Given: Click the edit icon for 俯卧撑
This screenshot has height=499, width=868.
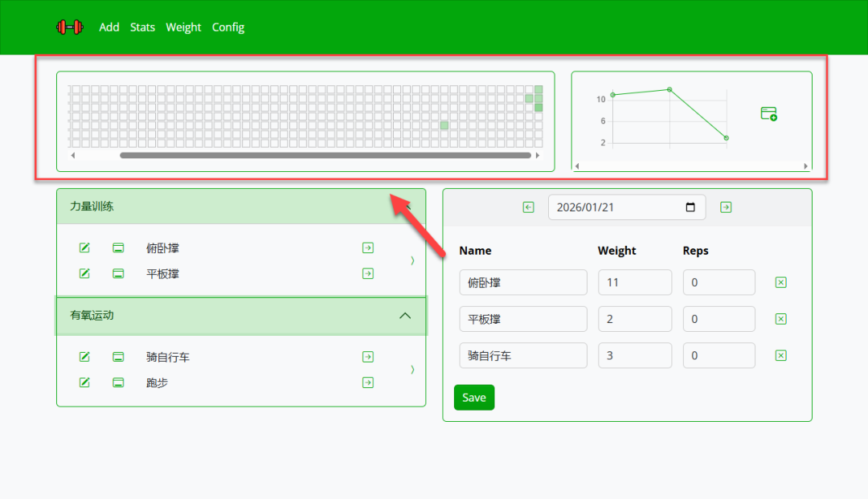Looking at the screenshot, I should tap(84, 247).
